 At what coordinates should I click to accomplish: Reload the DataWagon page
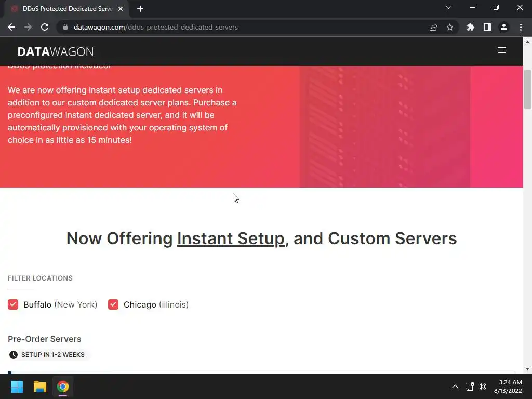click(x=45, y=27)
